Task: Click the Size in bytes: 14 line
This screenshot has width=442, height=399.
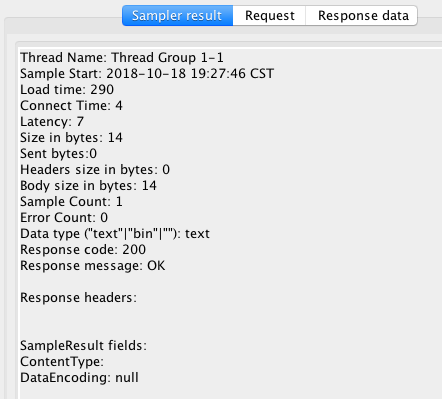Action: pyautogui.click(x=71, y=138)
